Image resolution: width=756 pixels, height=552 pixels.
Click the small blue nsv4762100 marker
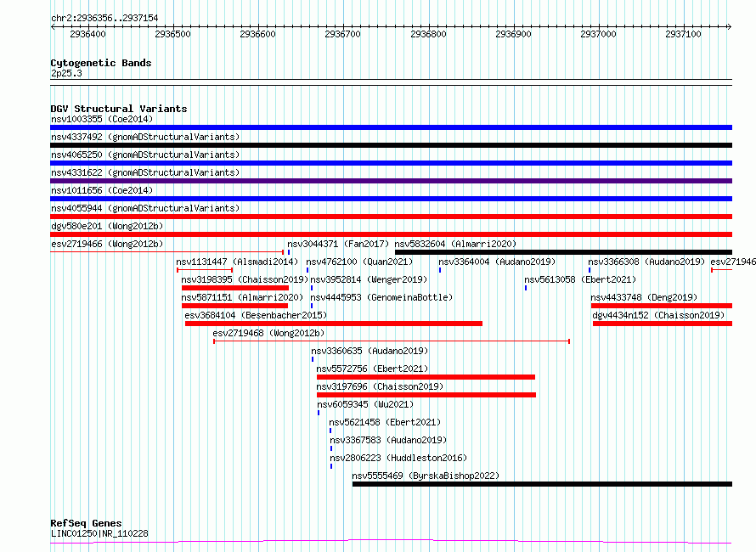pos(307,270)
